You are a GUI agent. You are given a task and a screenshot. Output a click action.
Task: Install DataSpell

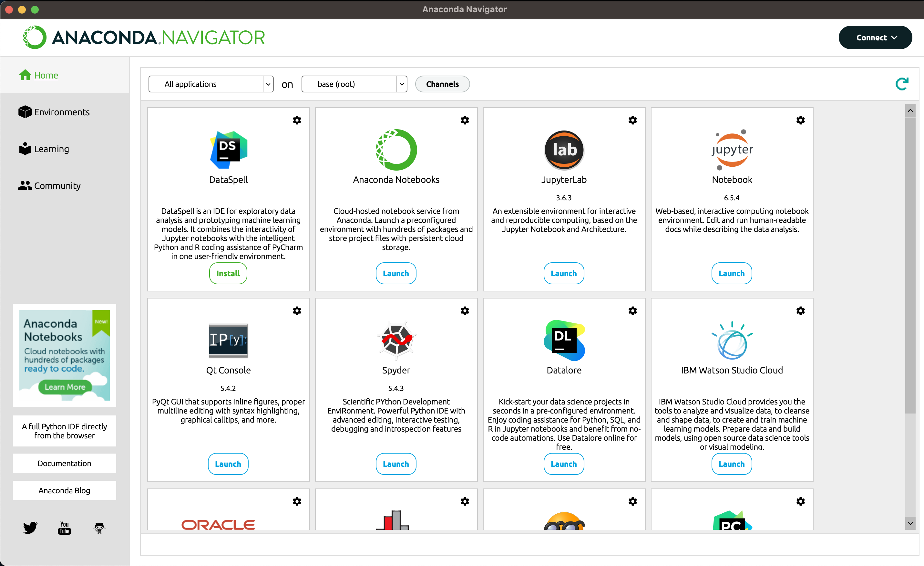(x=228, y=273)
